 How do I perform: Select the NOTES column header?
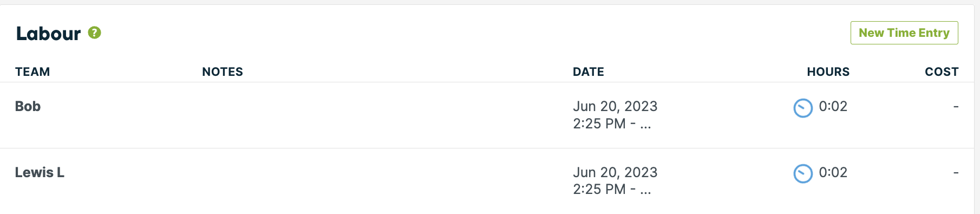(223, 72)
